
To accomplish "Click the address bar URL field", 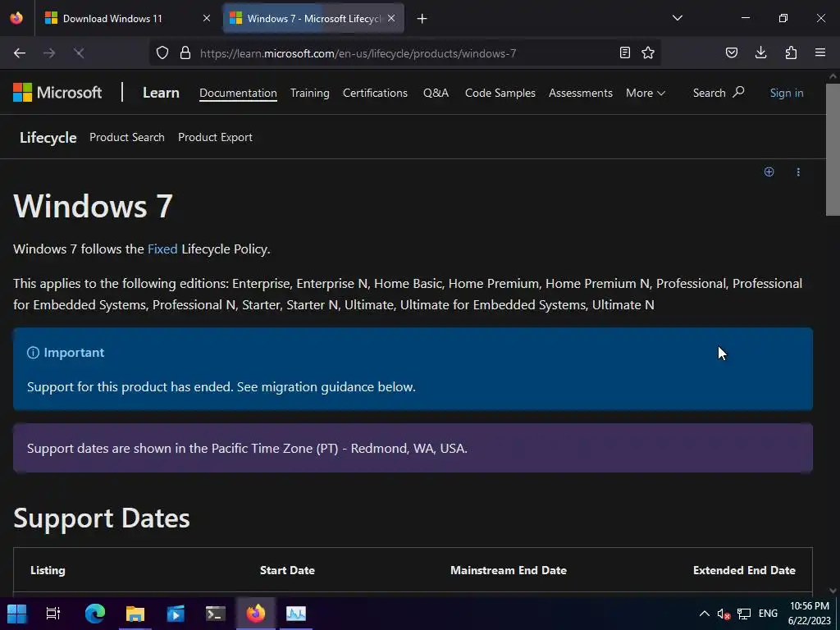I will [x=407, y=53].
